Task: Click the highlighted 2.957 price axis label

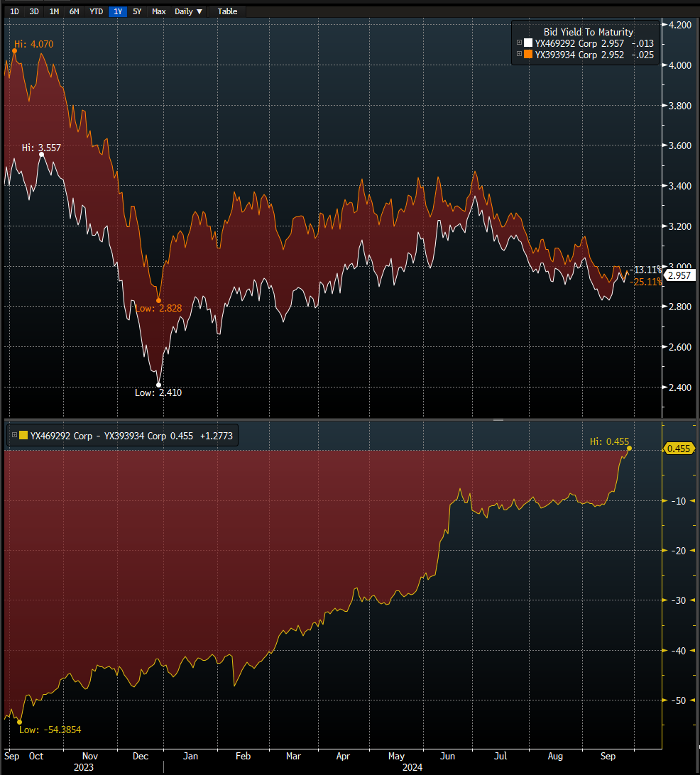Action: pyautogui.click(x=679, y=275)
